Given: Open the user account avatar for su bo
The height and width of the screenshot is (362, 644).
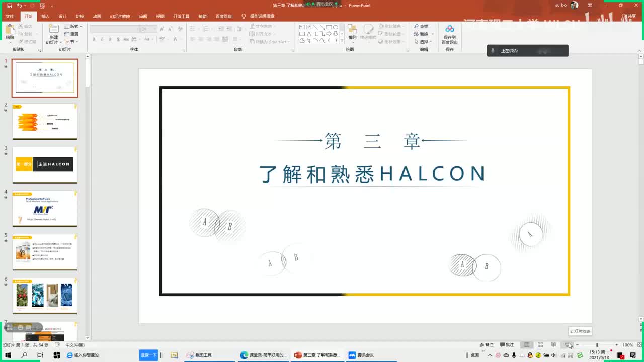Looking at the screenshot, I should click(574, 5).
